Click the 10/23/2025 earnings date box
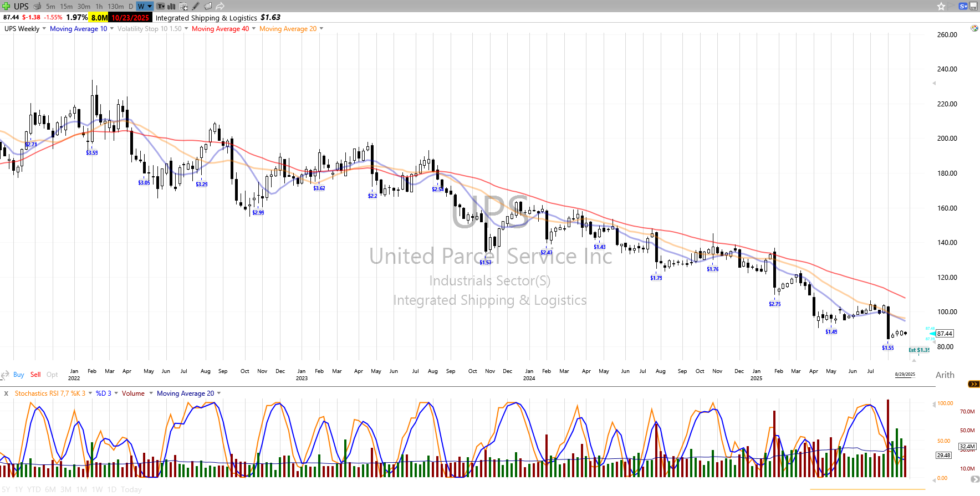Screen dimensions: 980x496 (130, 17)
